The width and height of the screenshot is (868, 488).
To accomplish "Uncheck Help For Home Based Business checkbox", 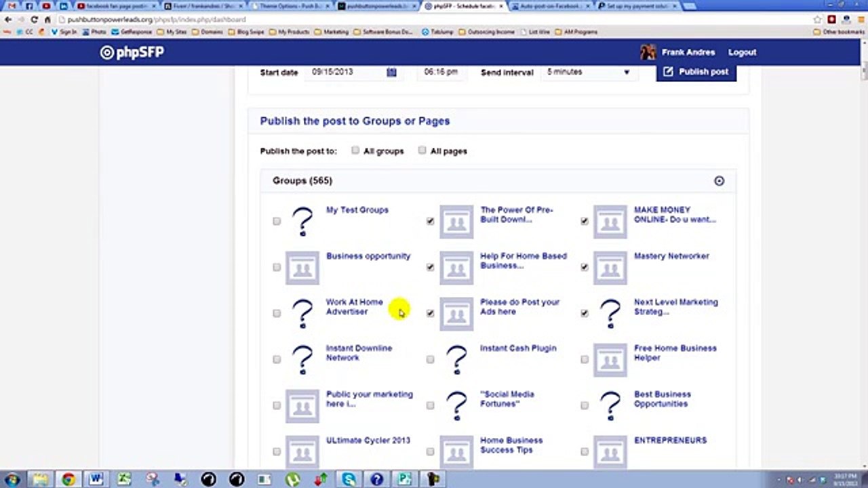I will point(430,267).
